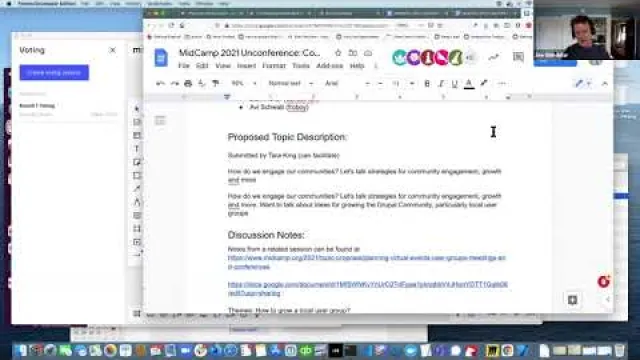Click the Finder icon in the Dock
Viewport: 640px width, 360px height.
[20, 350]
